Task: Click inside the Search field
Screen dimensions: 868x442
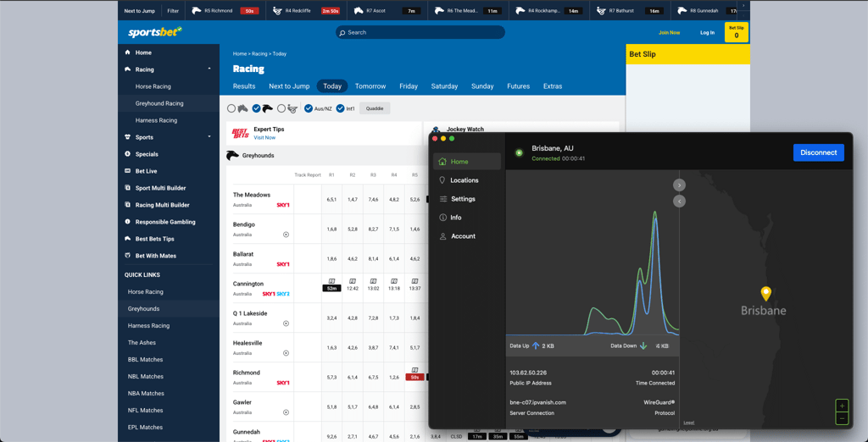Action: pyautogui.click(x=420, y=32)
